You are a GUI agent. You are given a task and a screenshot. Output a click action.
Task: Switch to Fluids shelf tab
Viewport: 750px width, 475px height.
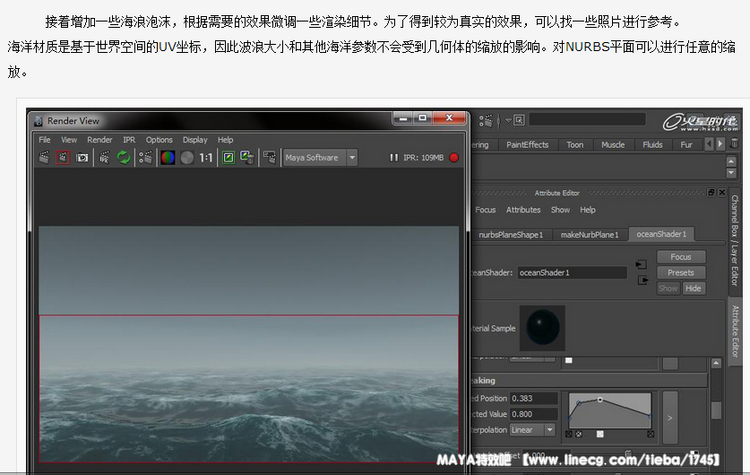click(652, 144)
